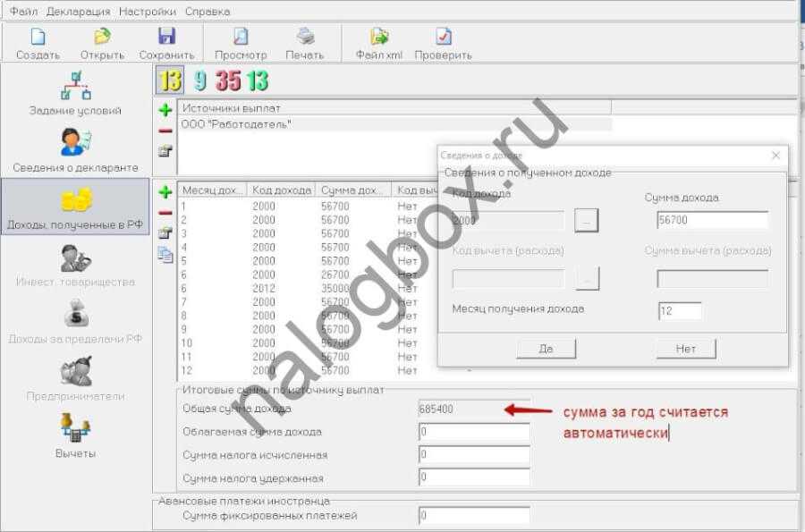Add an income row with the green plus
Image resolution: width=805 pixels, height=532 pixels.
coord(165,192)
